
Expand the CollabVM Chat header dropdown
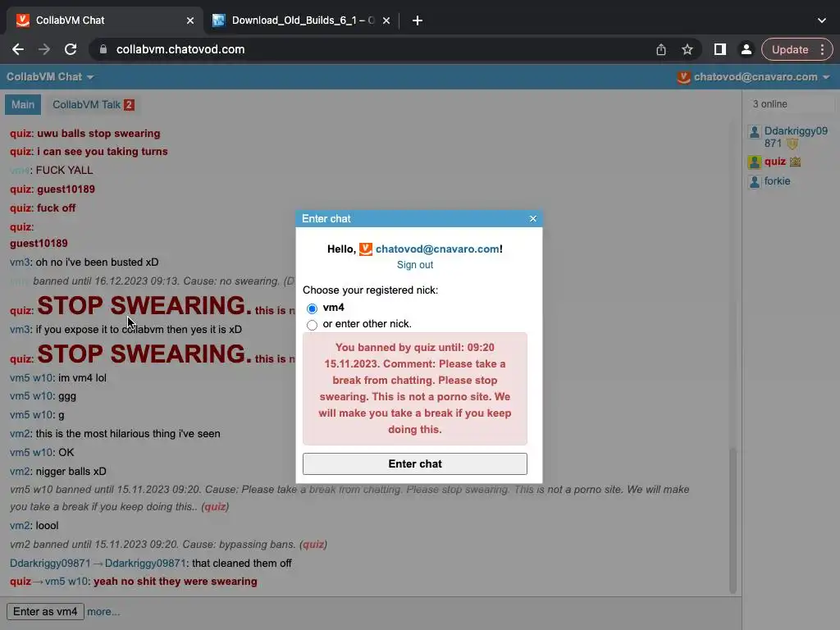pyautogui.click(x=50, y=77)
